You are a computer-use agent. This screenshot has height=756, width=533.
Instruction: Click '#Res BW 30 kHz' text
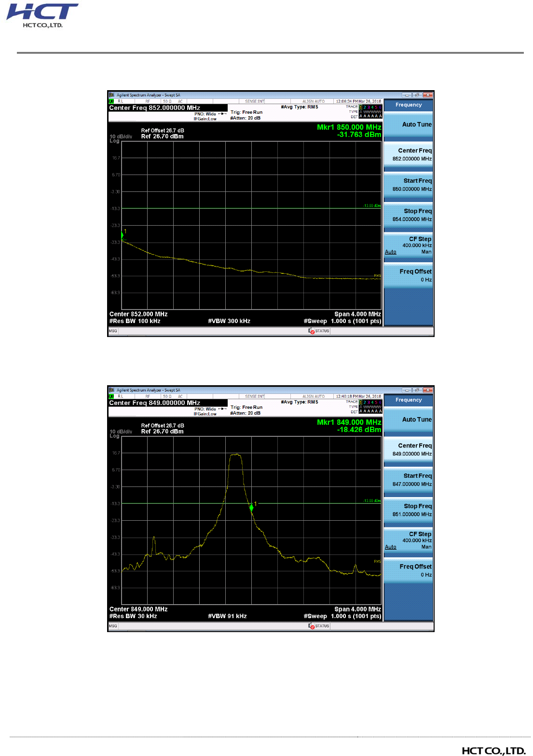pyautogui.click(x=133, y=616)
